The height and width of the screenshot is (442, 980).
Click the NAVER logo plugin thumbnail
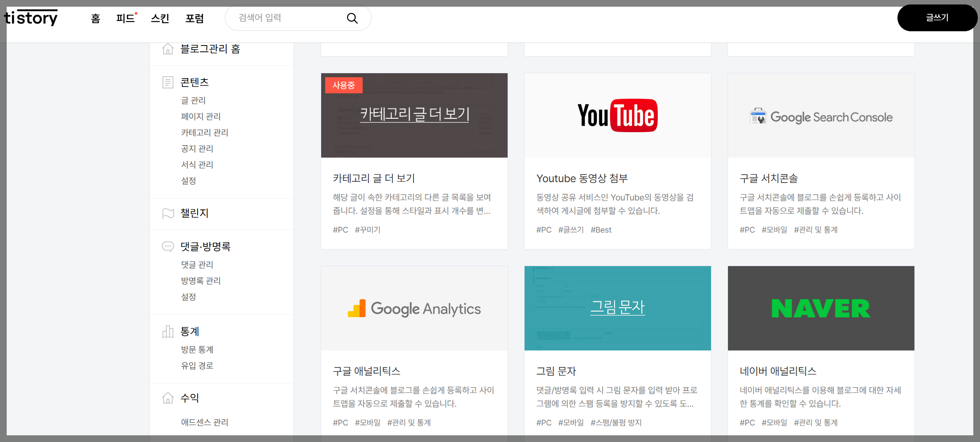click(x=821, y=308)
